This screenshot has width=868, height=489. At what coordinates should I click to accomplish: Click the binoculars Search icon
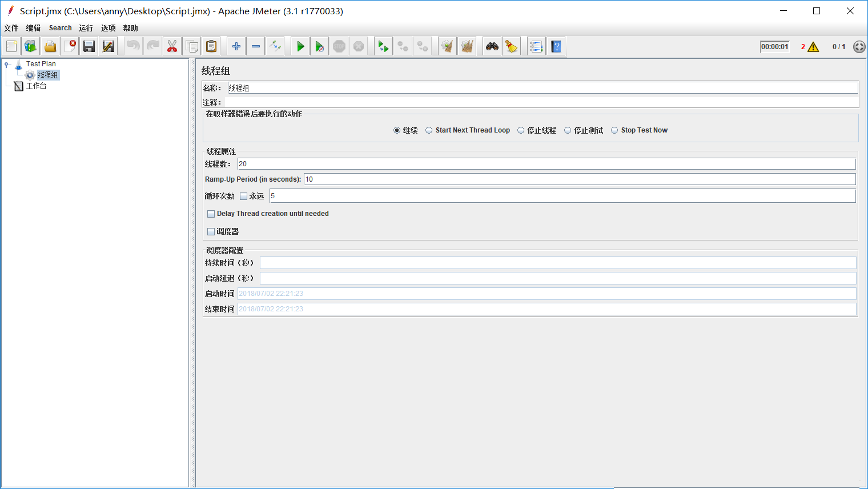tap(492, 46)
